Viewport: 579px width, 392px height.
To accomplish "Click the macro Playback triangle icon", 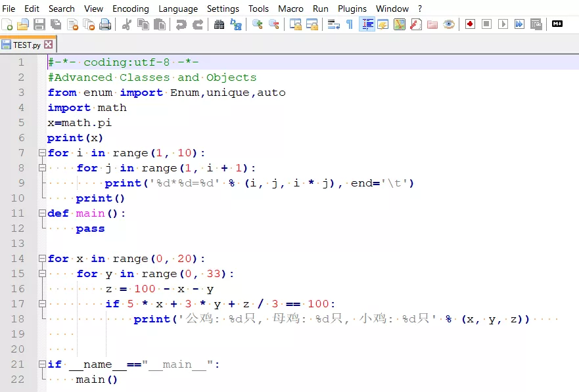I will (503, 24).
